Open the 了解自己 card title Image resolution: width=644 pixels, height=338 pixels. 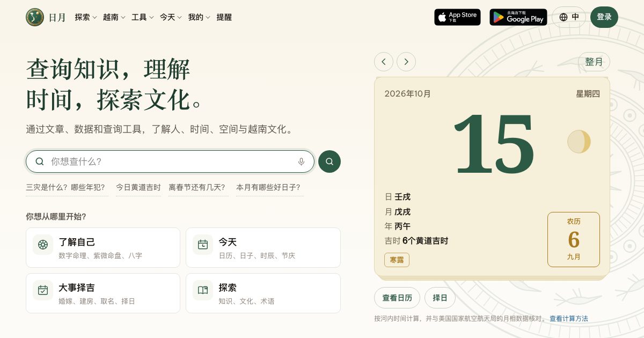click(x=77, y=243)
